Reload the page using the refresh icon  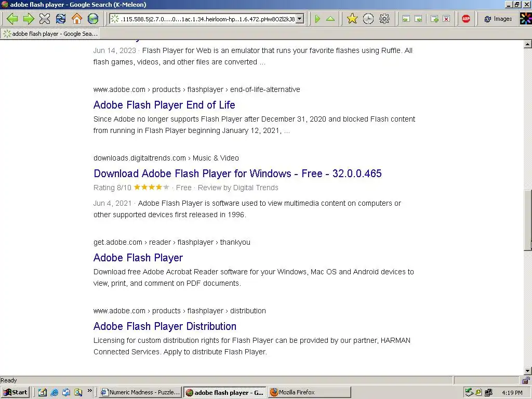[61, 19]
